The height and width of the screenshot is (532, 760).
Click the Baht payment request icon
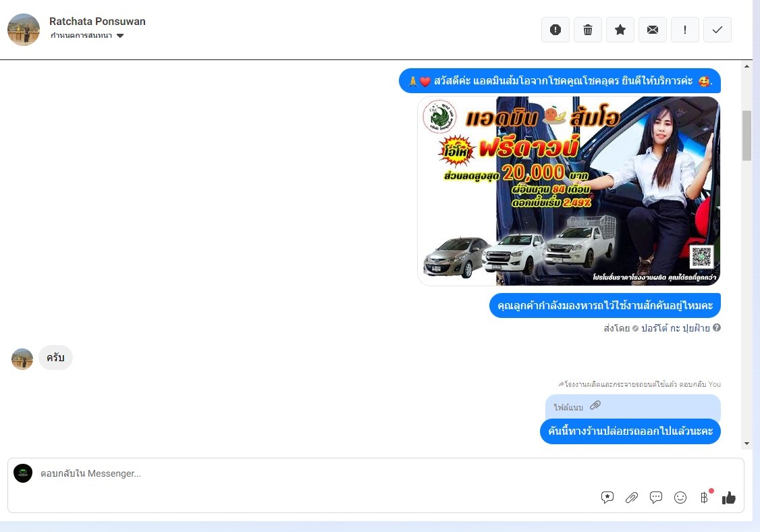point(704,498)
